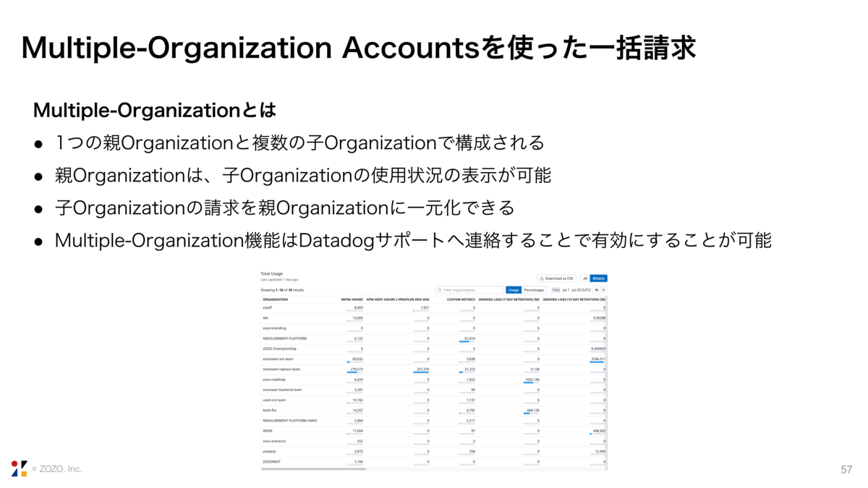868x488 pixels.
Task: Select the used-sre team row
Action: pyautogui.click(x=434, y=400)
